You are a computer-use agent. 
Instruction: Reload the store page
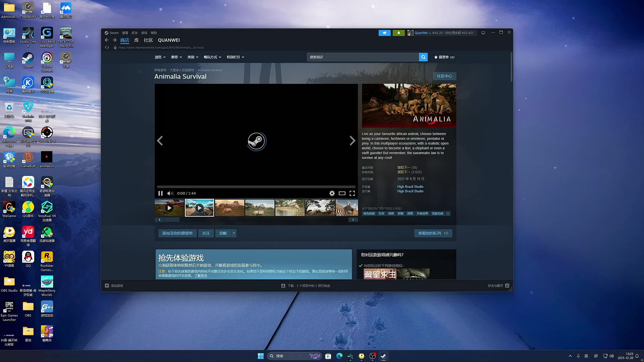point(107,48)
